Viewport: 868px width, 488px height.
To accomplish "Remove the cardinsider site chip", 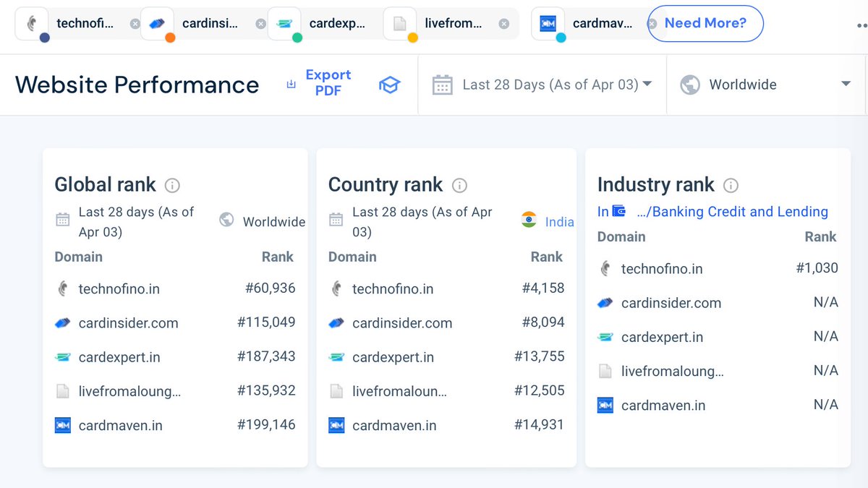I will coord(261,24).
